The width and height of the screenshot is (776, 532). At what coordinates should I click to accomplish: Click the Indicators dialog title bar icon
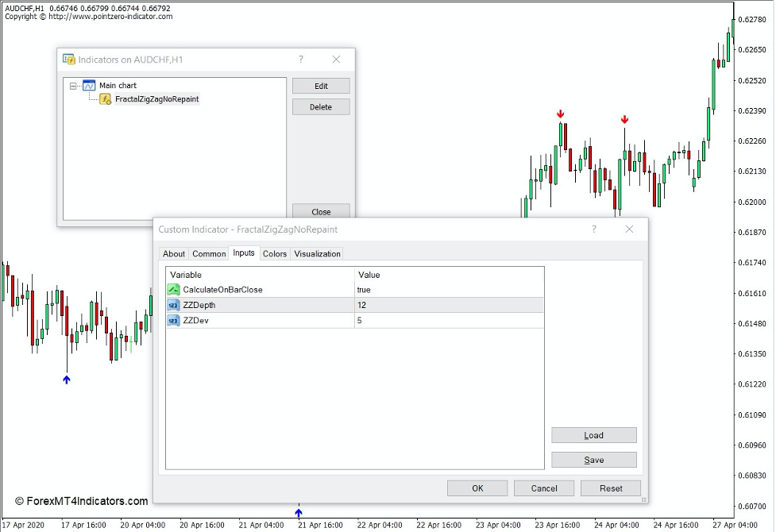pos(68,59)
